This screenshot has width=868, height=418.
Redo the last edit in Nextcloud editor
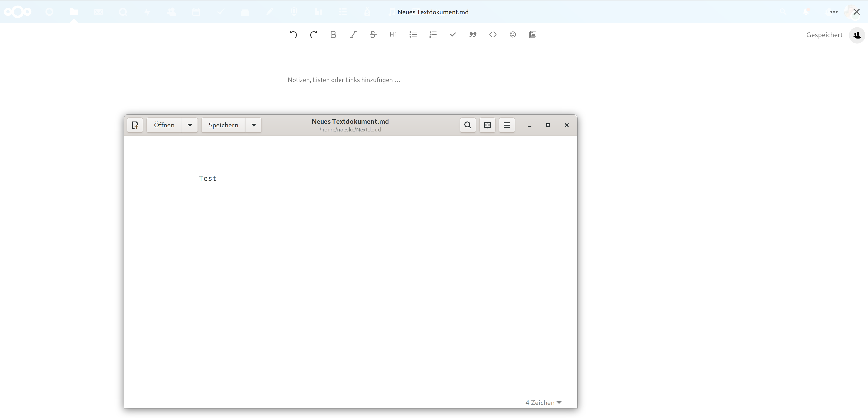(313, 35)
